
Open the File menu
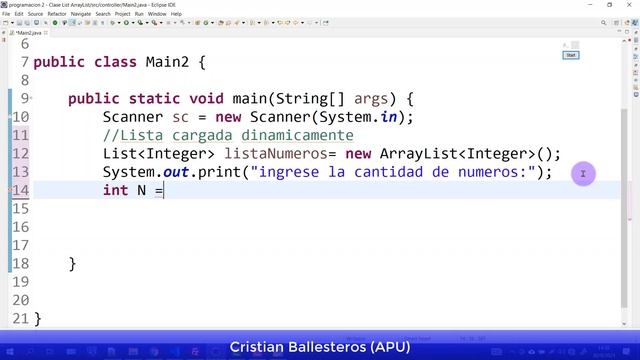click(x=6, y=14)
